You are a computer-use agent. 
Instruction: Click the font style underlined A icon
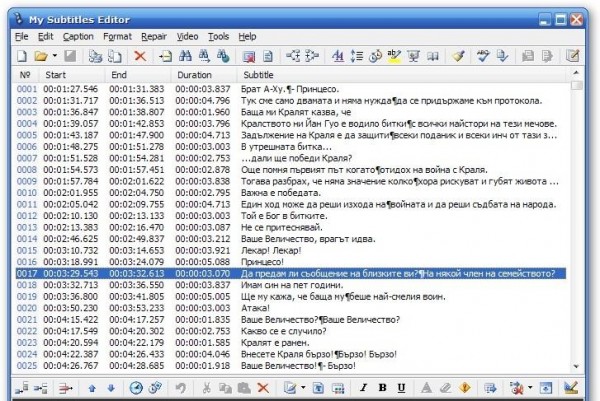338,56
